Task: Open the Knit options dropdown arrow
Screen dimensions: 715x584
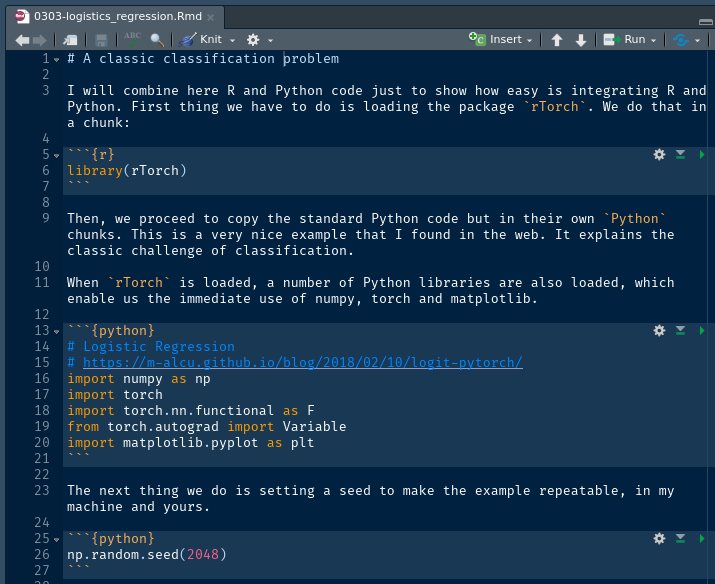Action: [233, 40]
